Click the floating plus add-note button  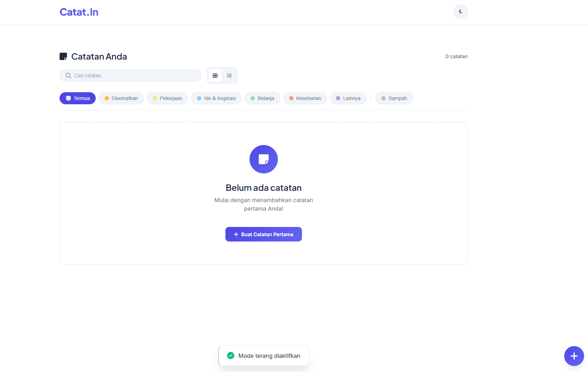pos(574,356)
